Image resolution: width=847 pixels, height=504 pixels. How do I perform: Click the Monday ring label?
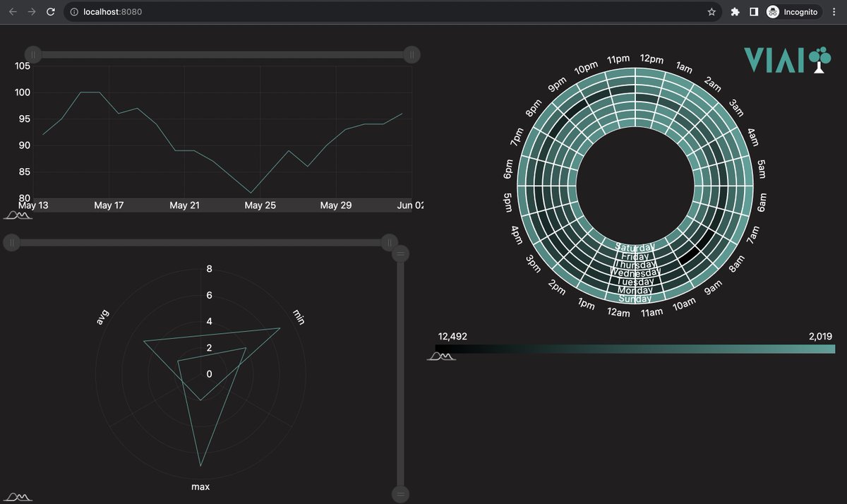(x=635, y=290)
